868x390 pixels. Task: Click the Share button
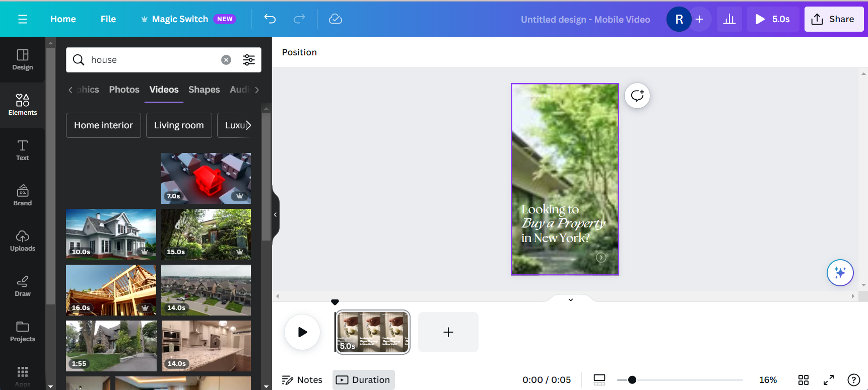point(834,19)
